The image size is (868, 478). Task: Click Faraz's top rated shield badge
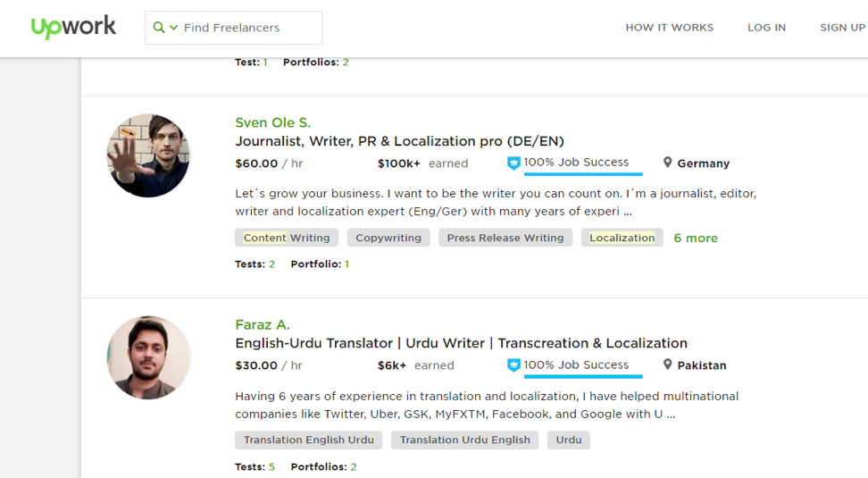pos(513,365)
